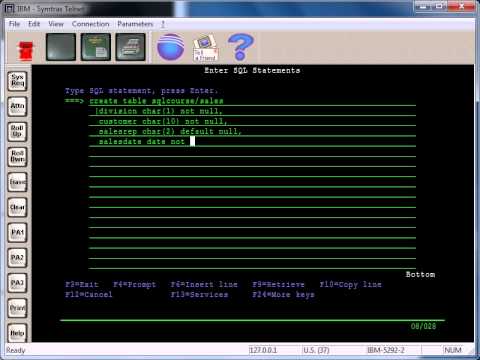Click the printer screen toolbar icon

(131, 47)
